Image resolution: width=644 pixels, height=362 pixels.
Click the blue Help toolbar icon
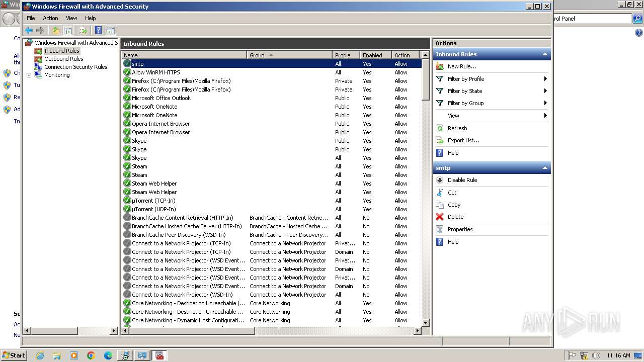(99, 31)
